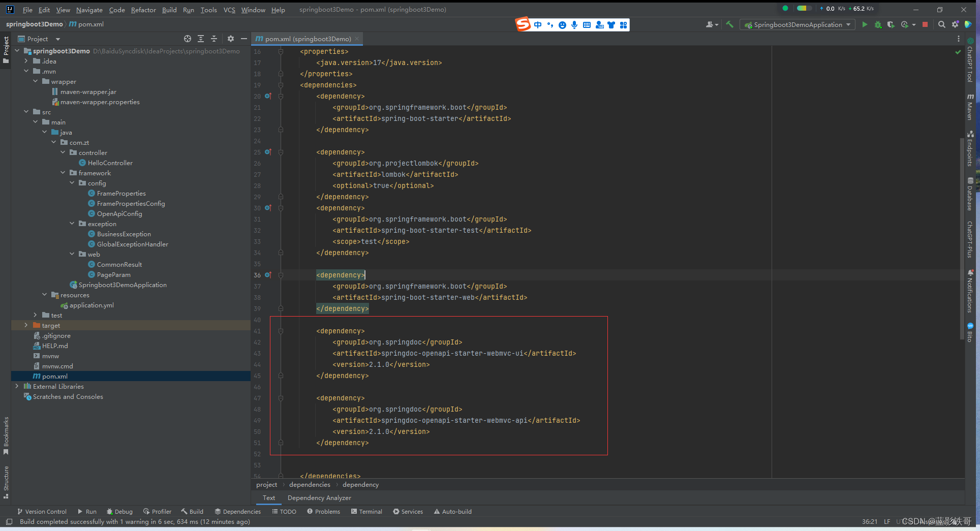Click gutter icon on line 36
Image resolution: width=980 pixels, height=531 pixels.
pos(268,275)
